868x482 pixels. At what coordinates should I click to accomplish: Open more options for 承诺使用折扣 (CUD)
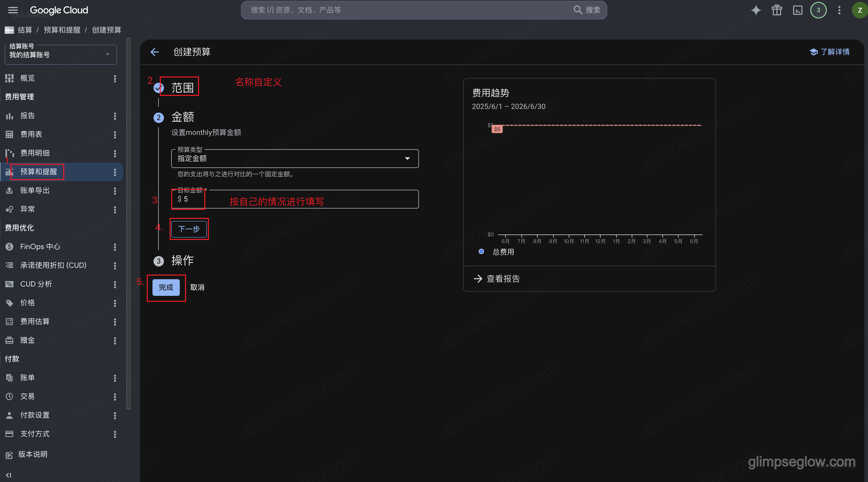(x=115, y=266)
